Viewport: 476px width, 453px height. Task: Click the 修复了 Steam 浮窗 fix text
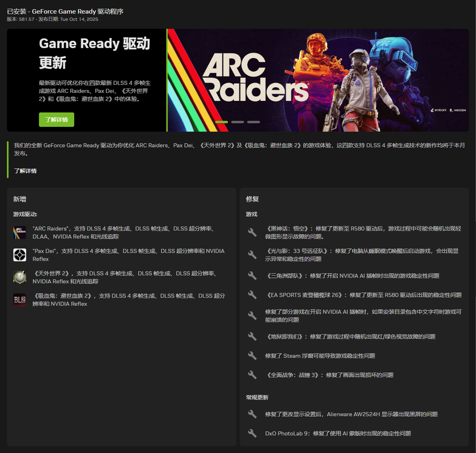tap(320, 356)
